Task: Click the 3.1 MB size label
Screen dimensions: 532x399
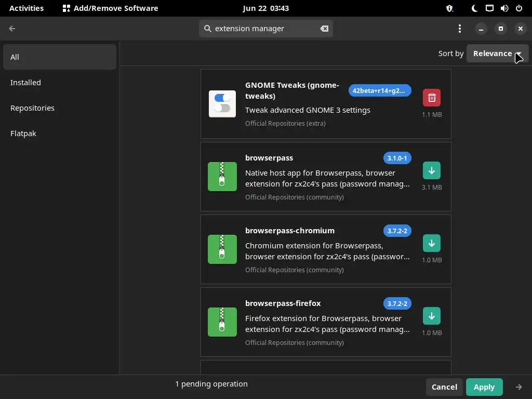Action: (x=432, y=187)
